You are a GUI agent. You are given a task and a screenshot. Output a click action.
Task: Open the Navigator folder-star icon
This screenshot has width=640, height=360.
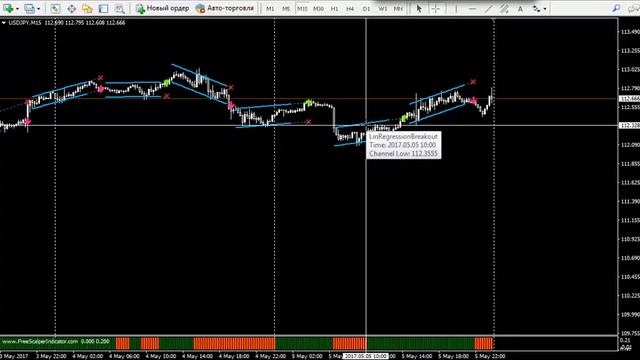click(x=87, y=9)
